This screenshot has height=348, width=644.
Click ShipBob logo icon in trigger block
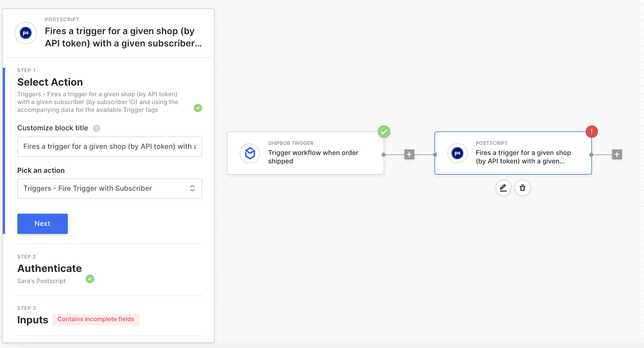[250, 153]
